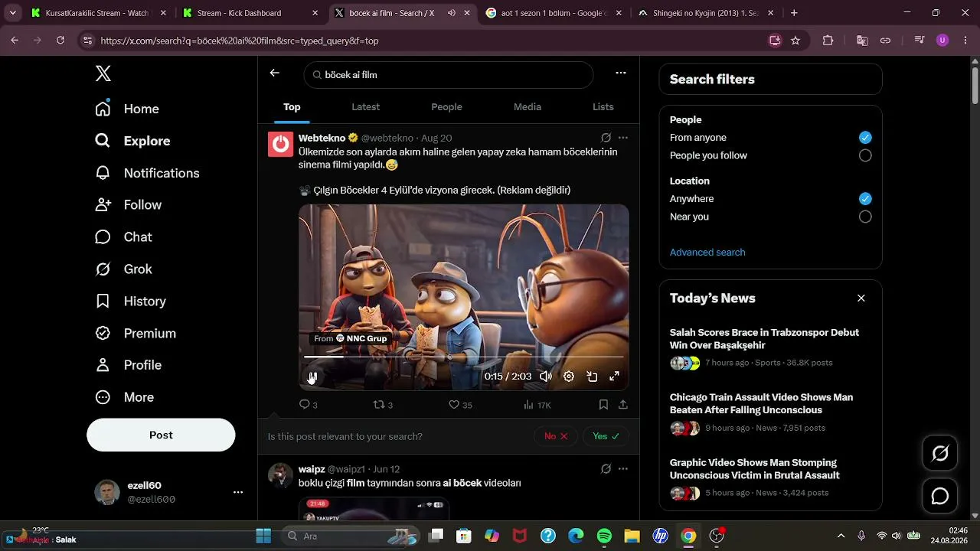Pause the Webtekno video
This screenshot has height=551, width=980.
click(312, 377)
